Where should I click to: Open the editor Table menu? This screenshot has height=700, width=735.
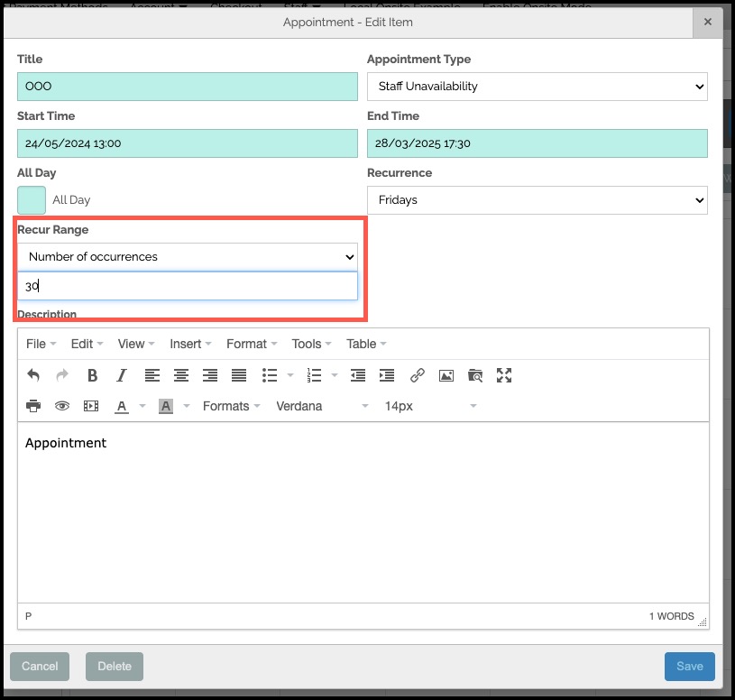[366, 344]
